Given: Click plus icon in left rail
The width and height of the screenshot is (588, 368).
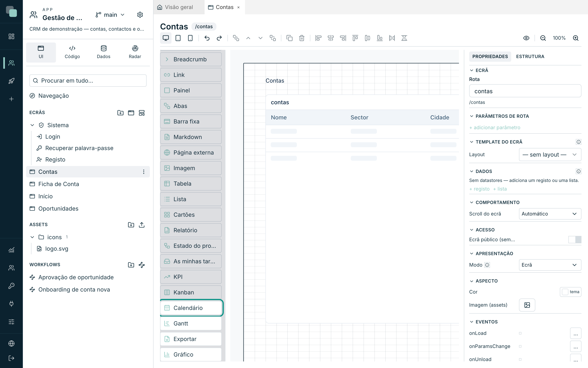Looking at the screenshot, I should coord(11,99).
